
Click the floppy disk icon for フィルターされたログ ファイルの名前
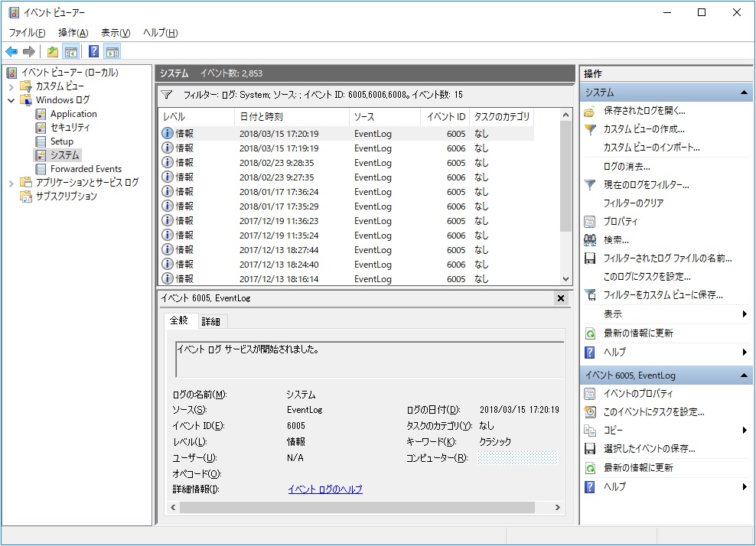(590, 258)
